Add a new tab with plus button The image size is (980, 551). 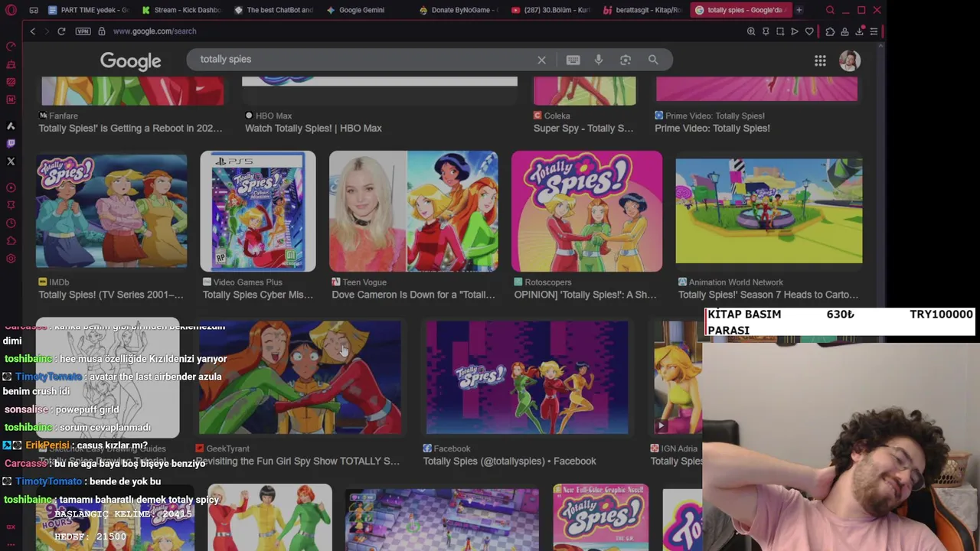pyautogui.click(x=799, y=10)
